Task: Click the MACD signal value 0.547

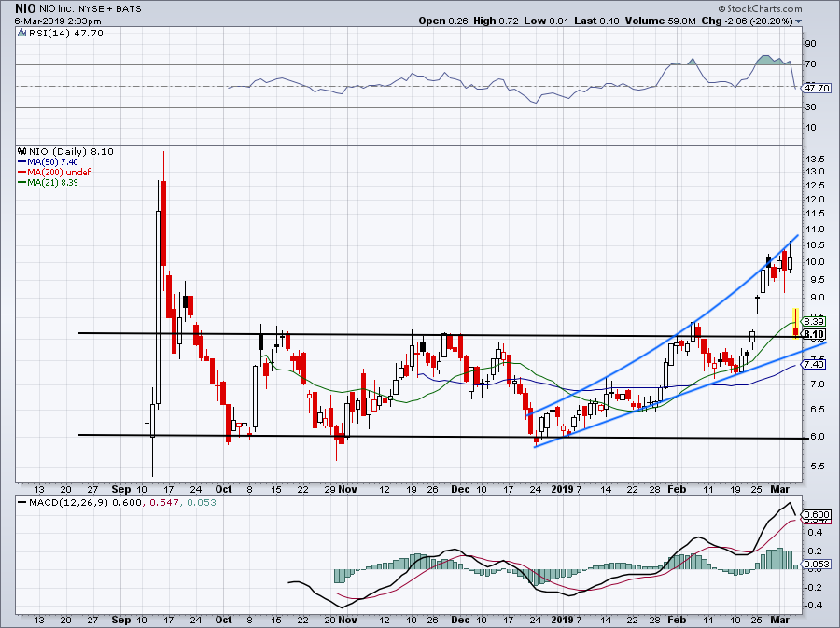Action: (162, 503)
